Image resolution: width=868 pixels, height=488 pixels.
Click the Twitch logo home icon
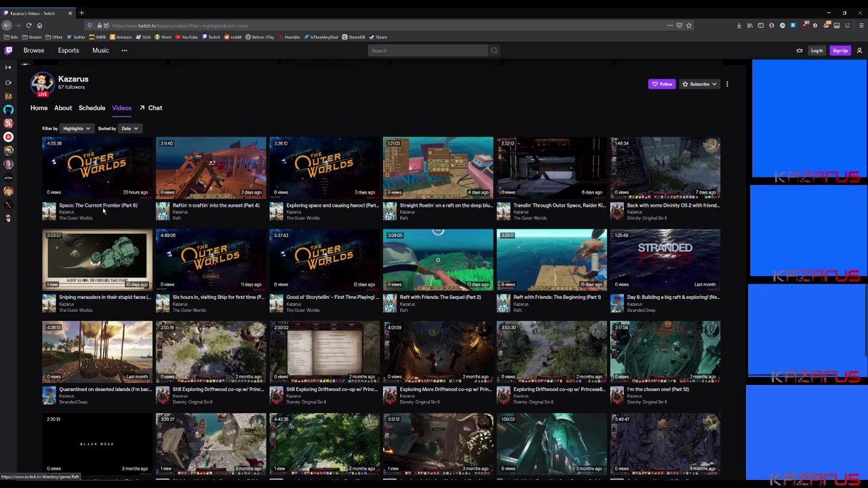pos(8,50)
